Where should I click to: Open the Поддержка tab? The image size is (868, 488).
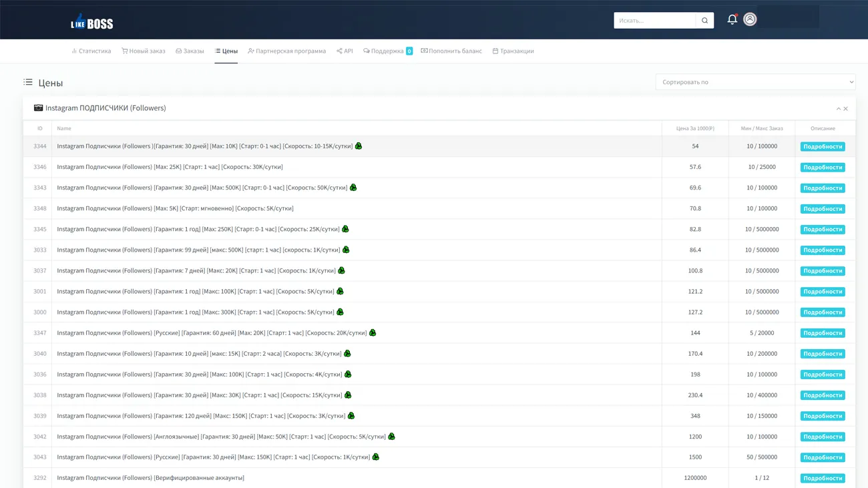384,51
